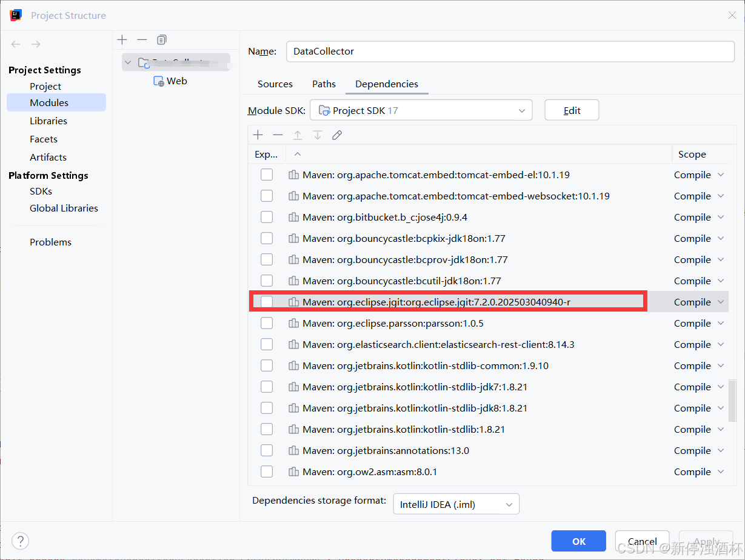Click the Exp... column header

coord(266,154)
